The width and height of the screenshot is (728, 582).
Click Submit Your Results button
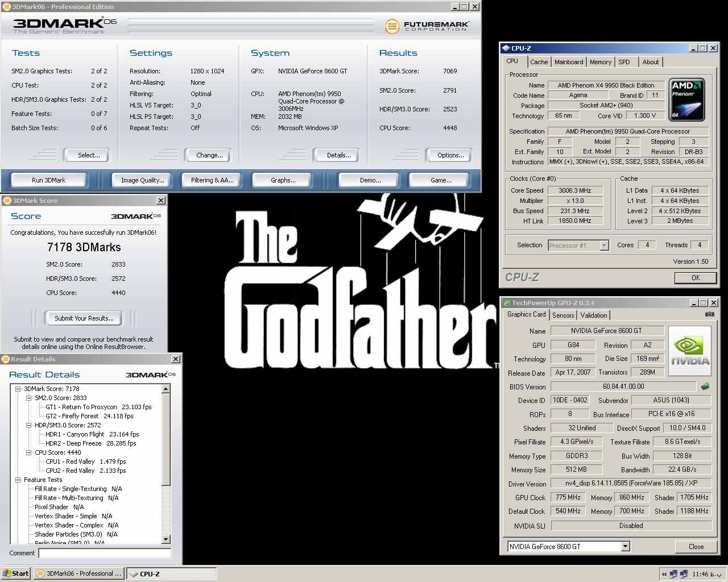(84, 318)
